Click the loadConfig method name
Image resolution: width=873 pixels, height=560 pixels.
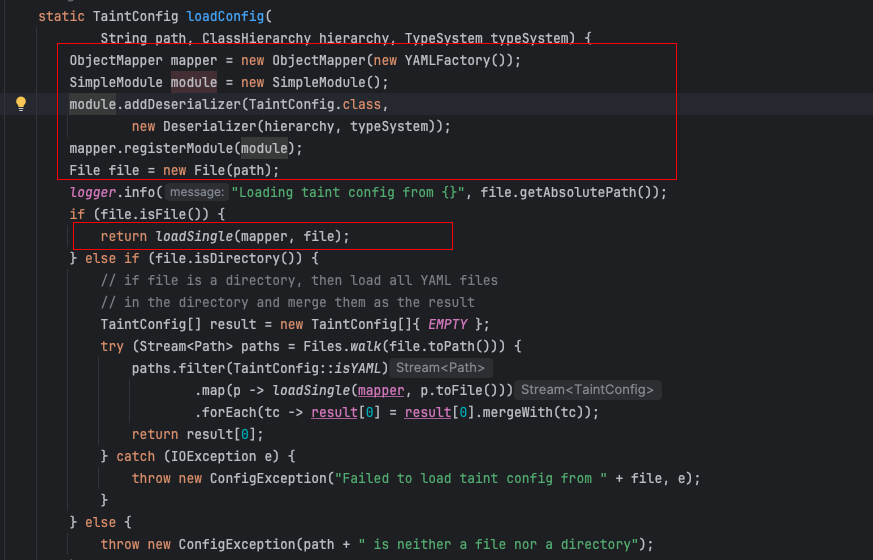pyautogui.click(x=225, y=16)
